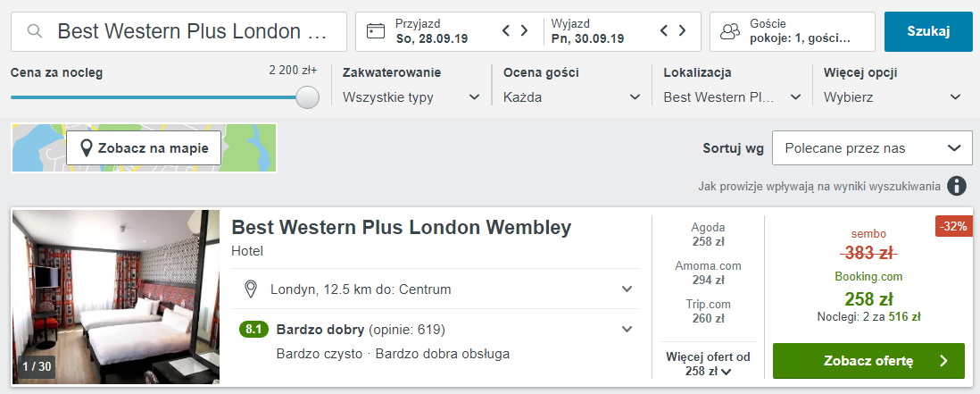This screenshot has height=394, width=980.
Task: Expand Więcej opcji filter dropdown
Action: [893, 96]
